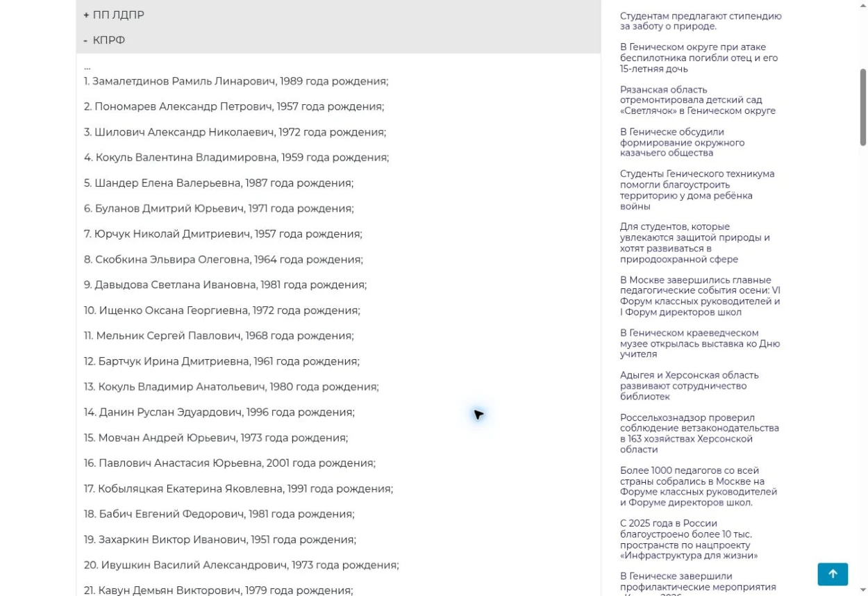Click candidate 11 Мельник Сергей Павлович

click(x=219, y=336)
